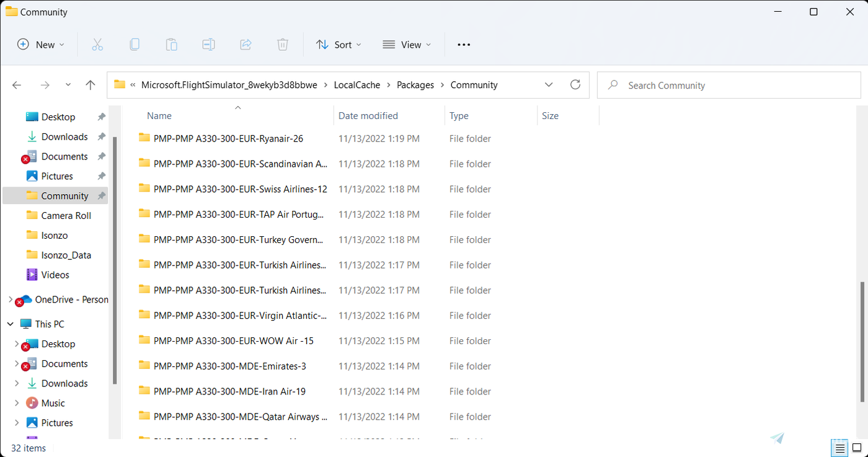Click the Search Community input box
This screenshot has height=457, width=868.
pyautogui.click(x=729, y=85)
